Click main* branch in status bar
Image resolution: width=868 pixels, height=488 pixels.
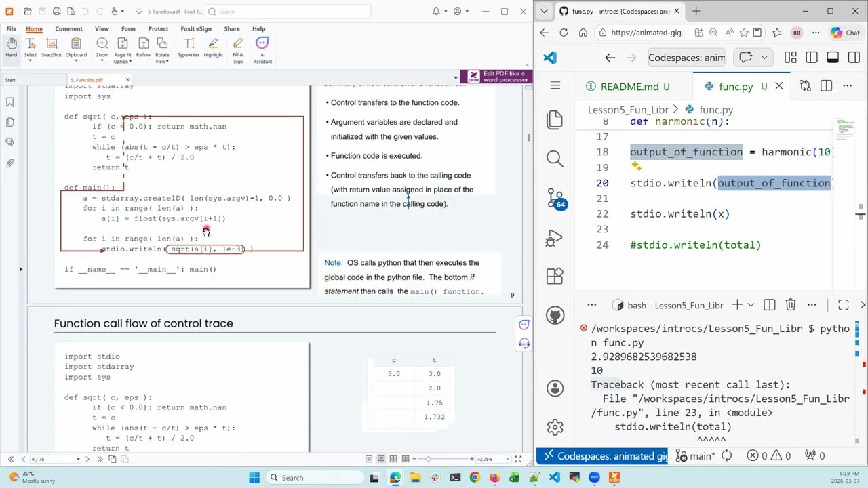tap(695, 456)
